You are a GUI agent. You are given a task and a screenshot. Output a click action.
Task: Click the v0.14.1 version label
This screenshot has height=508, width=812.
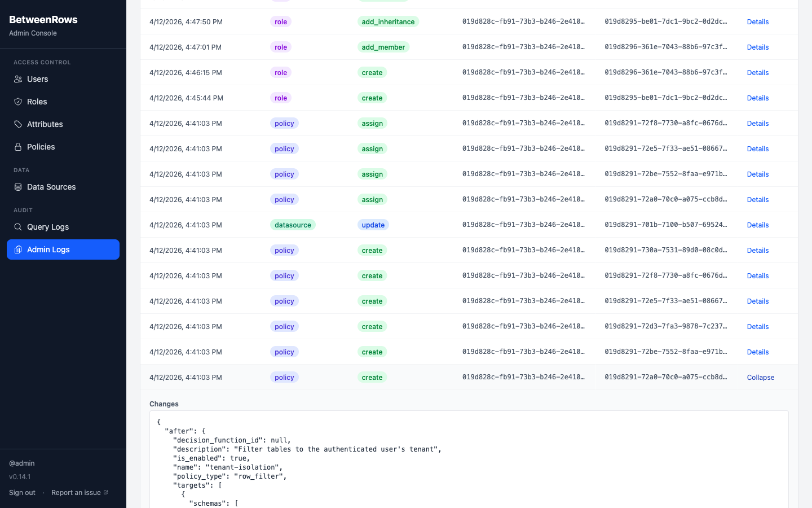pos(19,476)
